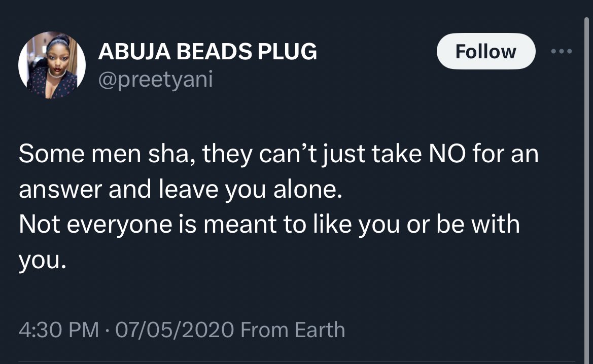Click the dot separator between time and date
This screenshot has height=364, width=593.
pyautogui.click(x=108, y=330)
